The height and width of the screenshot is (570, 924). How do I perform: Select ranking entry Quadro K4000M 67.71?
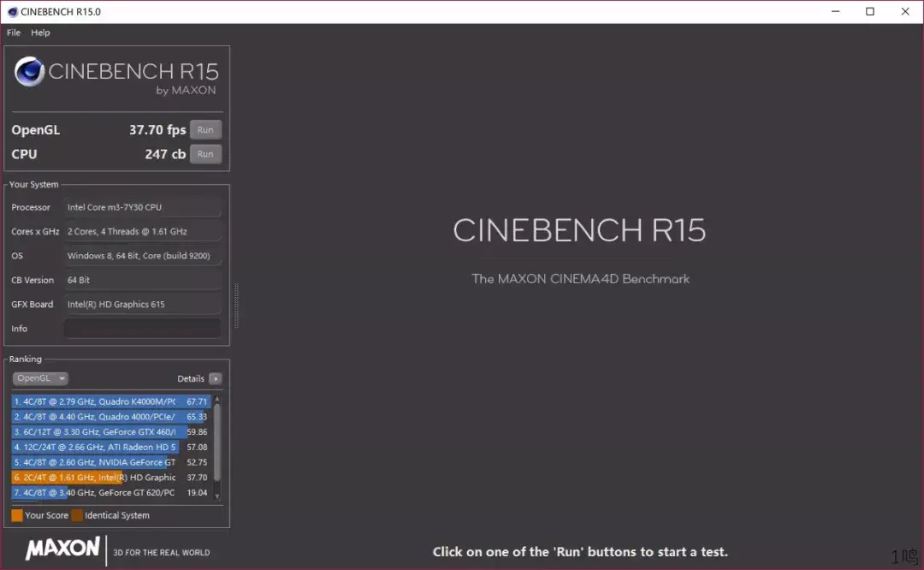[x=110, y=401]
